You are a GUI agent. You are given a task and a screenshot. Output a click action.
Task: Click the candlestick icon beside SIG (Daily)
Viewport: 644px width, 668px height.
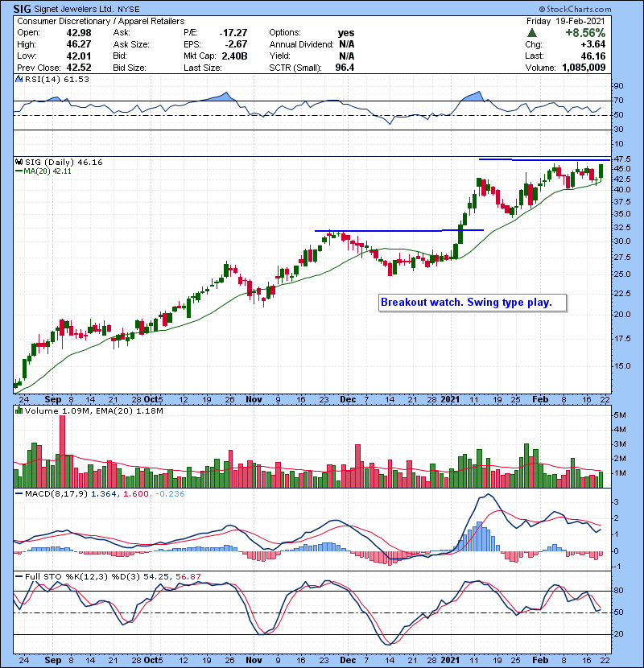click(19, 162)
